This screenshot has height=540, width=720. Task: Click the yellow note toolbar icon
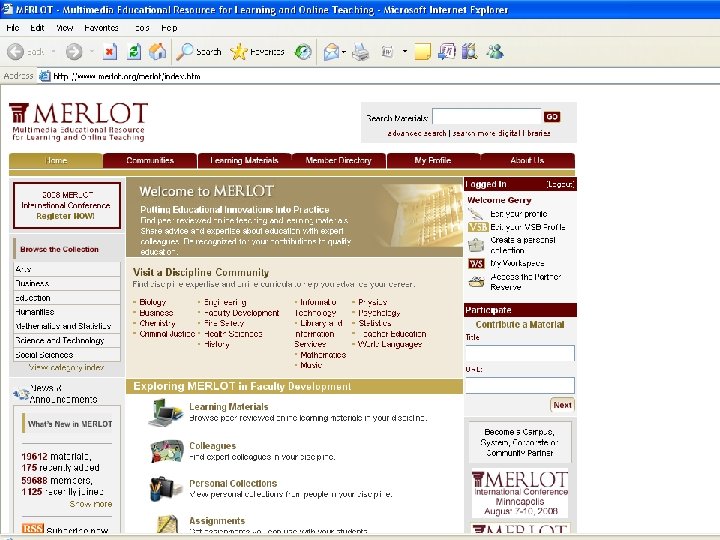tap(422, 52)
